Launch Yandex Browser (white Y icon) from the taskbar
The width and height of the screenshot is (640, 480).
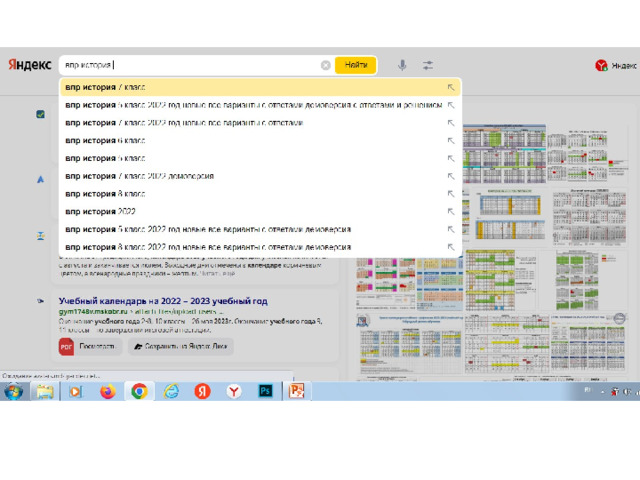(234, 391)
